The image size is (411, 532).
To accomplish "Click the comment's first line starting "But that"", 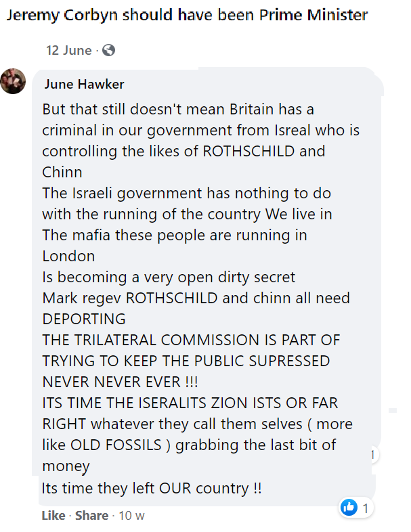I will tap(177, 109).
